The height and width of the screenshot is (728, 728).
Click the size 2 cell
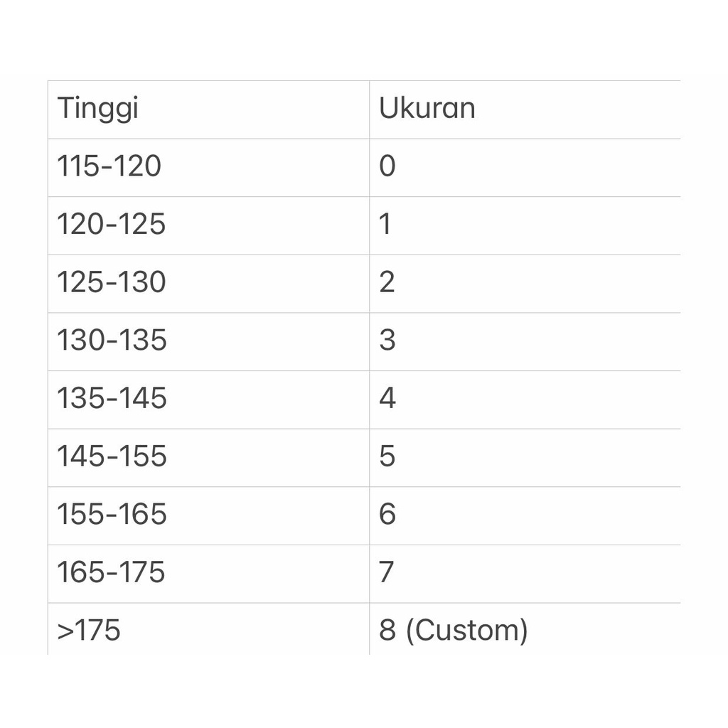tap(387, 283)
